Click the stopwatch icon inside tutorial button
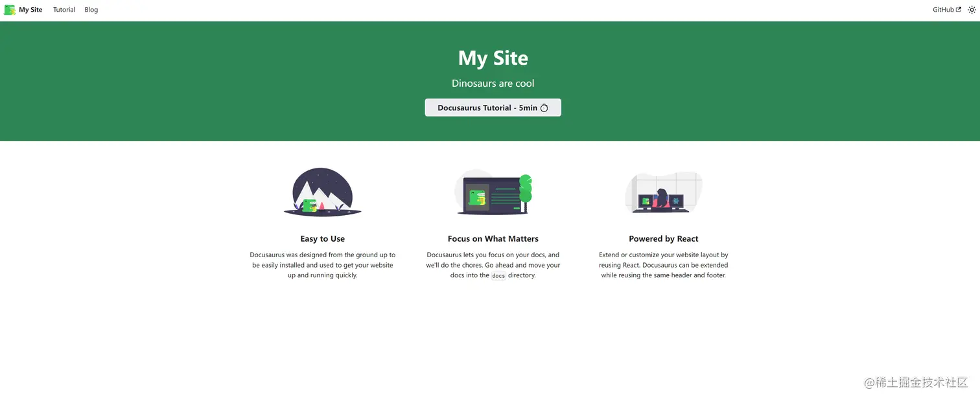This screenshot has height=401, width=980. pos(544,108)
